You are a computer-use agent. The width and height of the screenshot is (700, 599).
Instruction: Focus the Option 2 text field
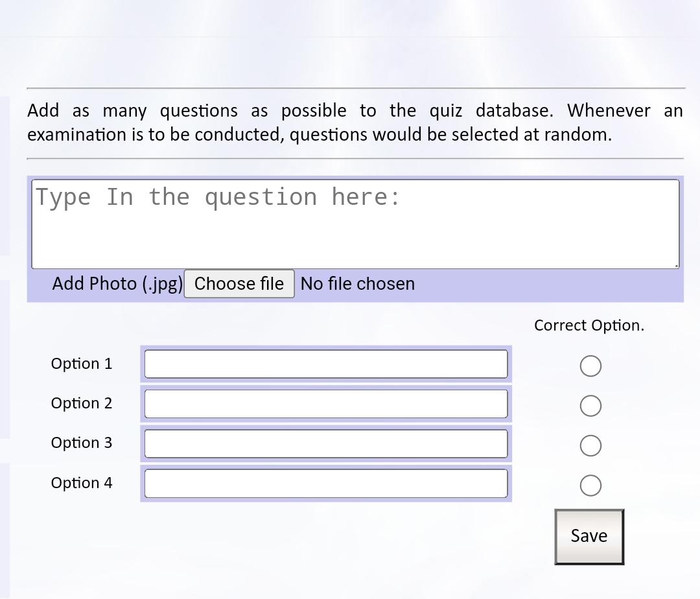coord(325,404)
